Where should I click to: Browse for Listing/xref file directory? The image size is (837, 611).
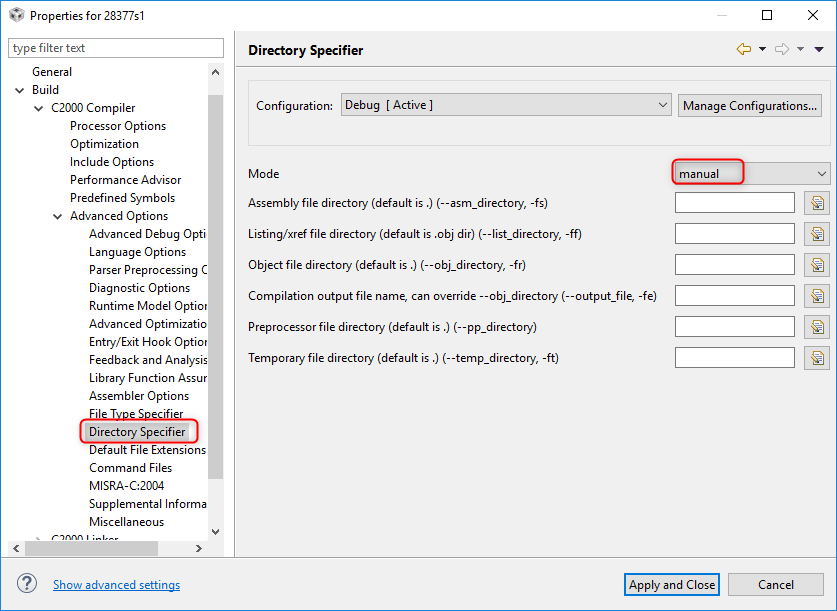[x=817, y=234]
